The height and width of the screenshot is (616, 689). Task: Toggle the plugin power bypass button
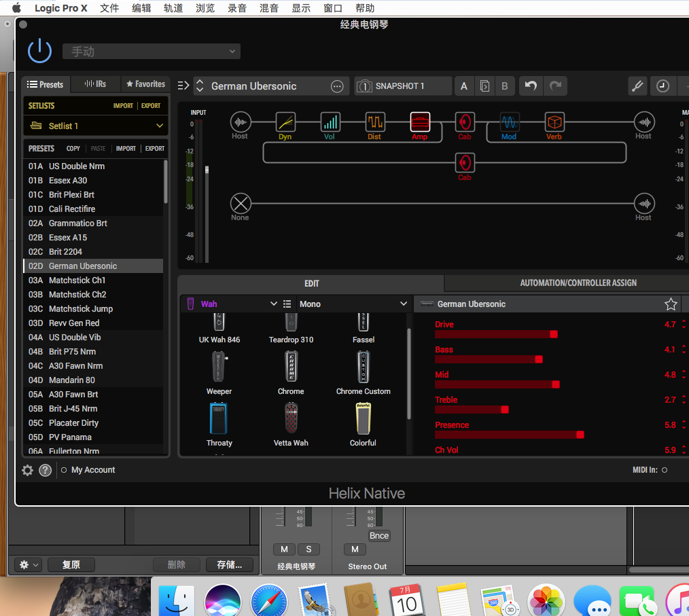pyautogui.click(x=39, y=51)
